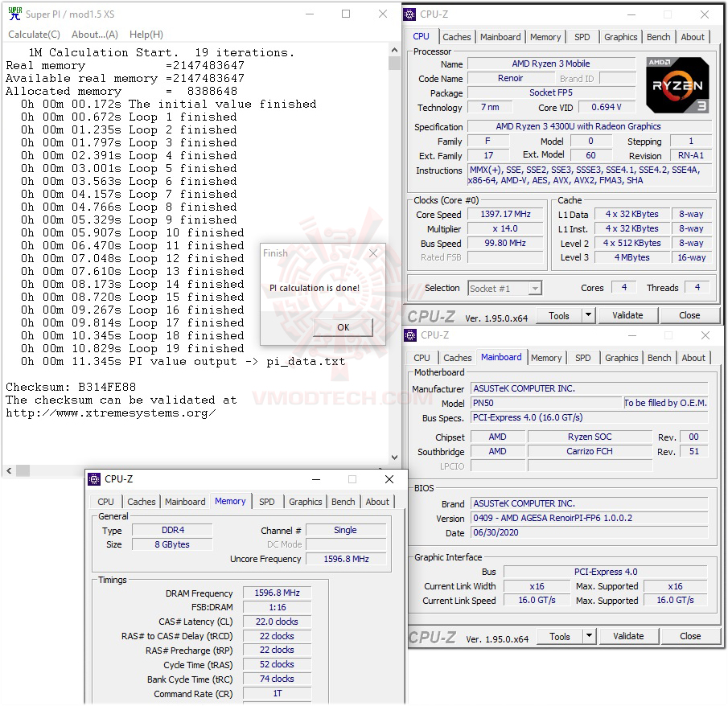Viewport: 728px width, 706px height.
Task: Click Validate in Mainboard CPU-Z window
Action: point(628,636)
